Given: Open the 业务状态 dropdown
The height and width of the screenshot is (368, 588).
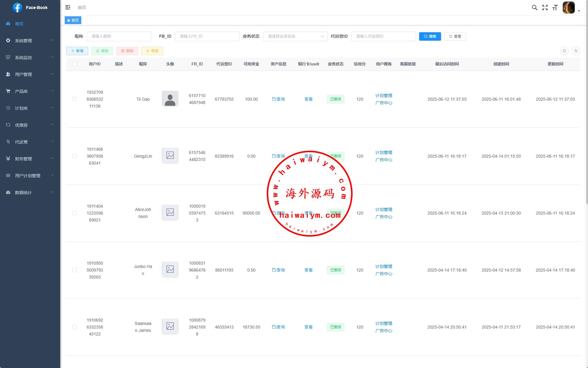Looking at the screenshot, I should pyautogui.click(x=295, y=36).
